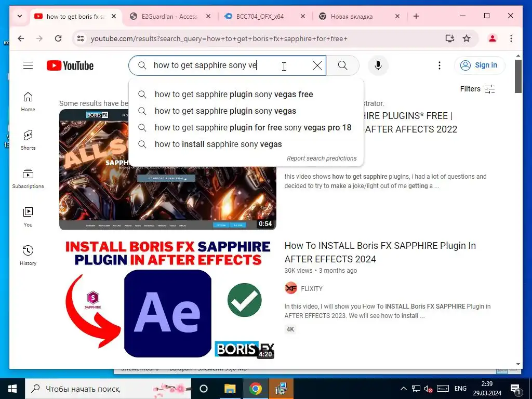Choose suggestion 'how to get sapphire plugin sony vegas free'

coord(246,95)
